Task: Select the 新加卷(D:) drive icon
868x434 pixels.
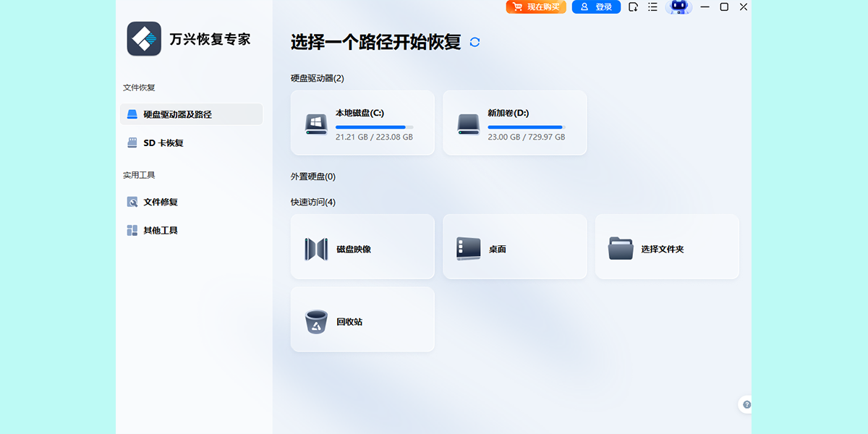Action: (468, 124)
